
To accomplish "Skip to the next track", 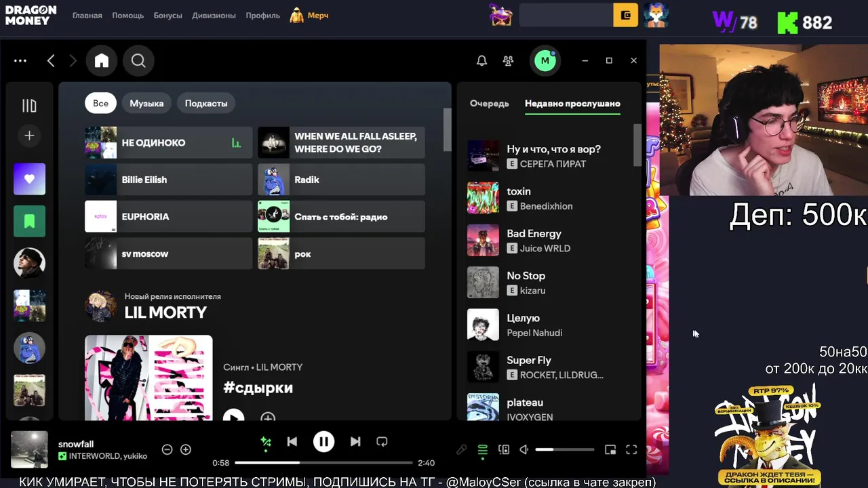I will (x=355, y=441).
